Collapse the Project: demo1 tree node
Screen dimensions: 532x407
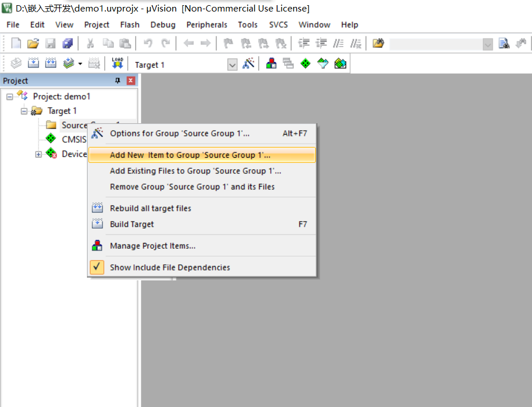click(9, 97)
